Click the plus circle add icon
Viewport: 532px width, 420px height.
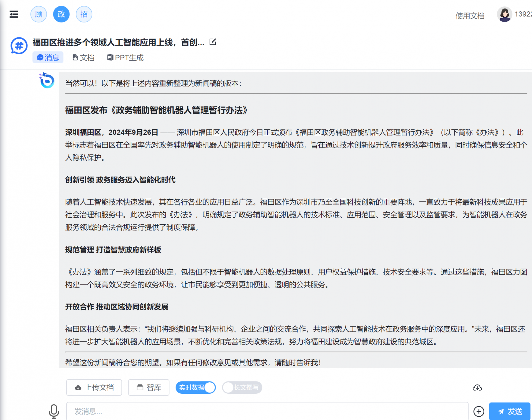[x=479, y=411]
